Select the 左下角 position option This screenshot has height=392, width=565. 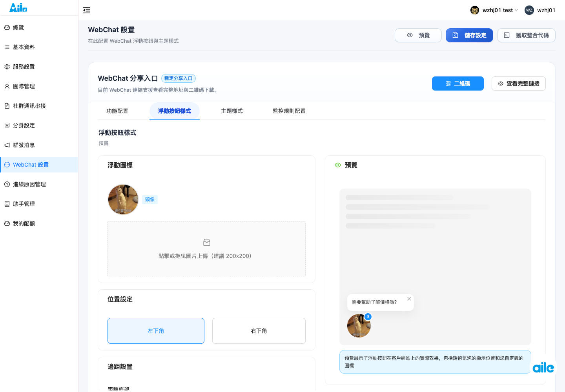point(156,331)
